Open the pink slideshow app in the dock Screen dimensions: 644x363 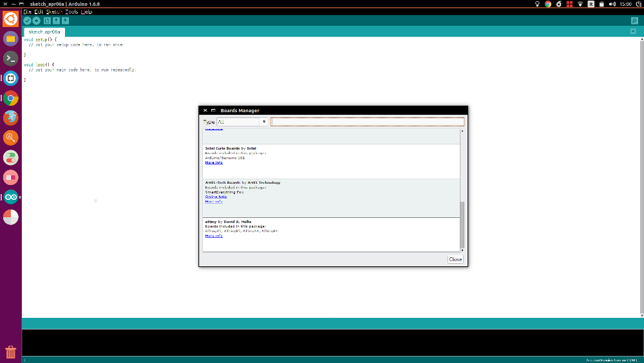11,177
